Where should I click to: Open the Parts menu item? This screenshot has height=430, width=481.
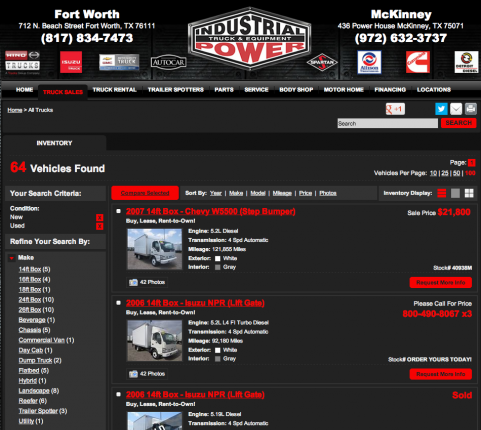(x=224, y=90)
